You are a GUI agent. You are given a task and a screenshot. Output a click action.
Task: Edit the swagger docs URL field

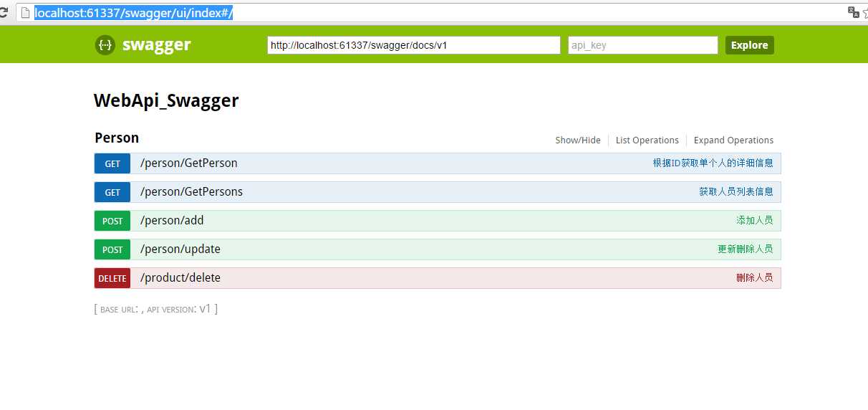[x=414, y=45]
